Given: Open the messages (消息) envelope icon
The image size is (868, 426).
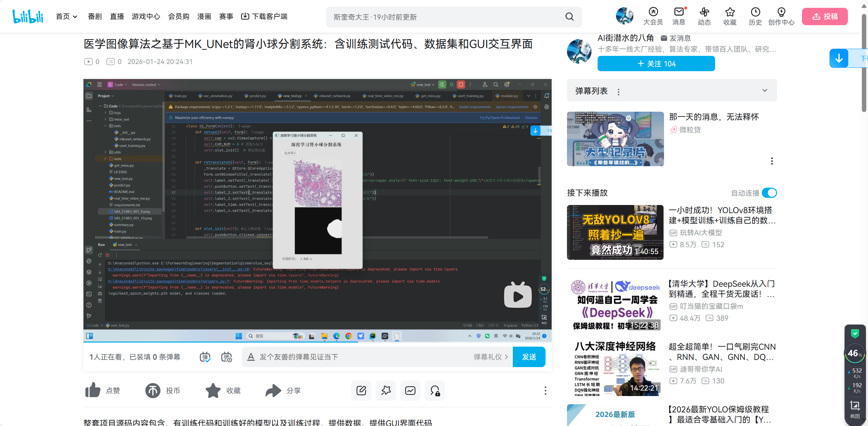Looking at the screenshot, I should (679, 12).
